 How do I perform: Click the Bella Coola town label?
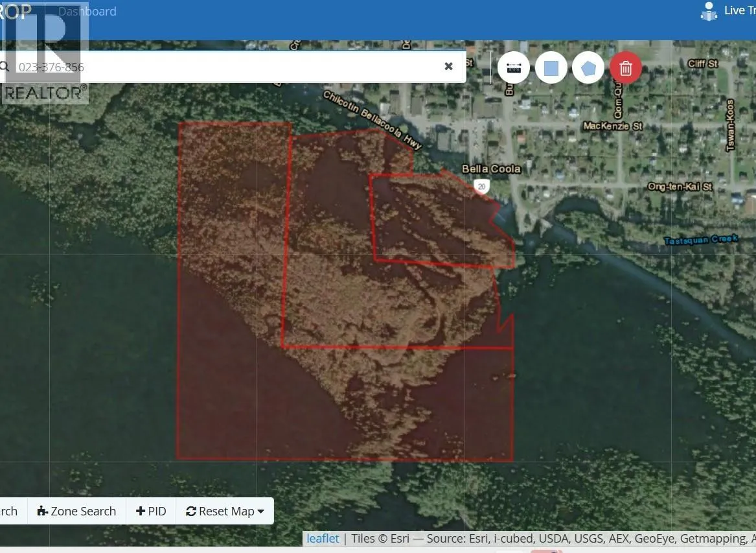point(491,169)
